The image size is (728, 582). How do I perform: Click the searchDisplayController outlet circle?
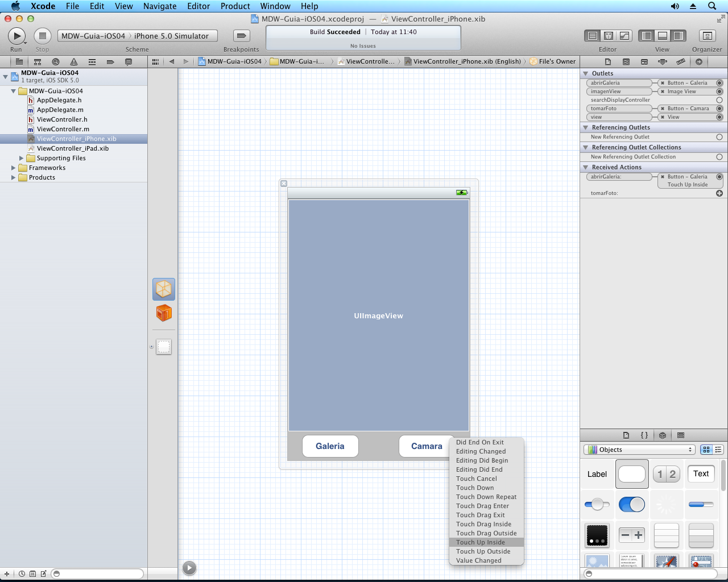[719, 100]
